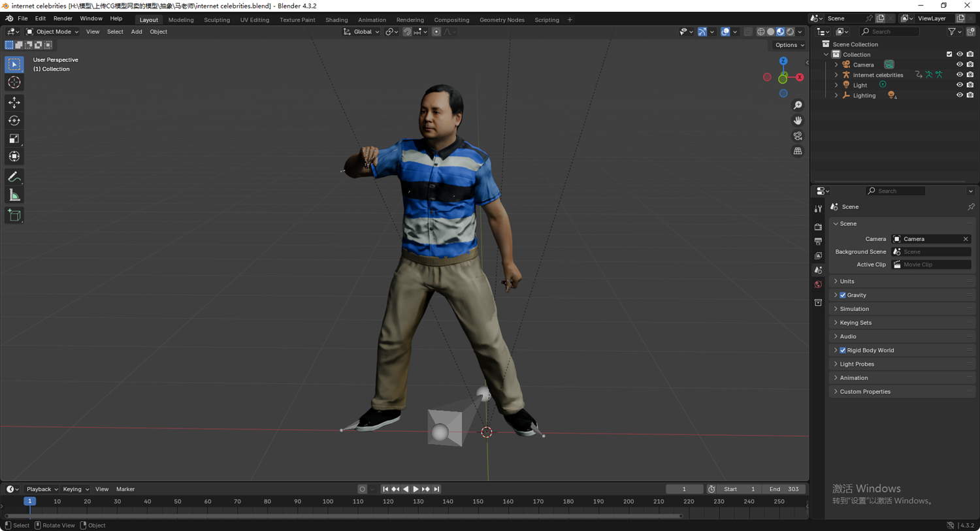Image resolution: width=980 pixels, height=531 pixels.
Task: Activate the Move tool
Action: pos(14,103)
